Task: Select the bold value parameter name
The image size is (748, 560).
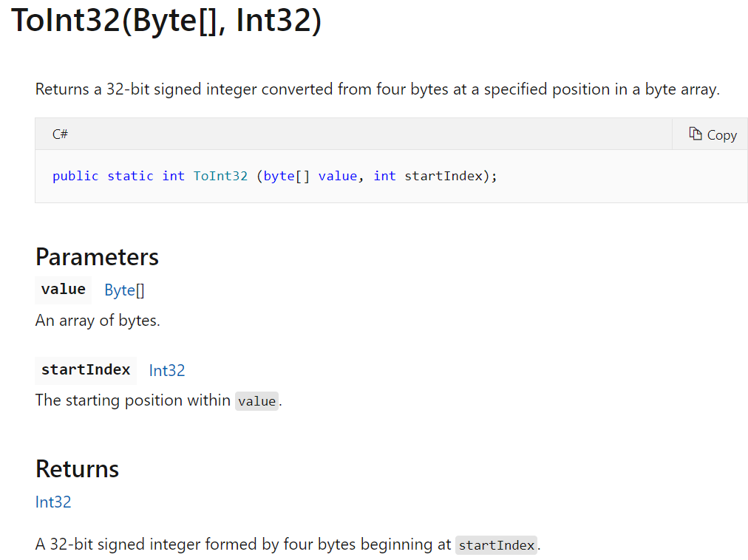Action: [x=64, y=290]
